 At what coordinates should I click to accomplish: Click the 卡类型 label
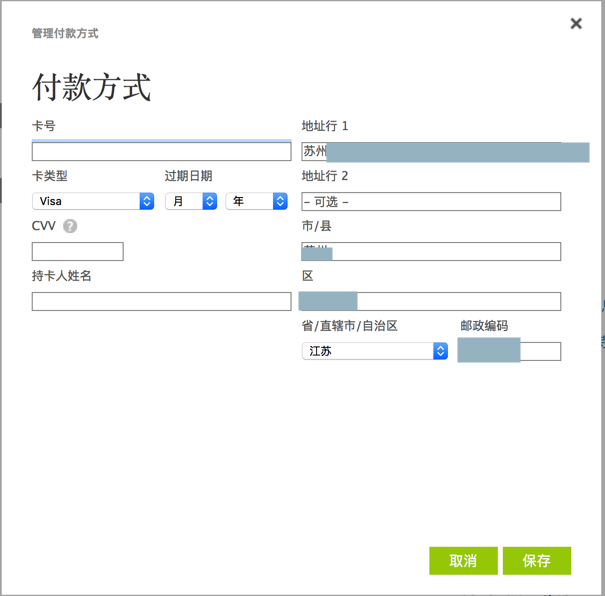click(x=49, y=176)
